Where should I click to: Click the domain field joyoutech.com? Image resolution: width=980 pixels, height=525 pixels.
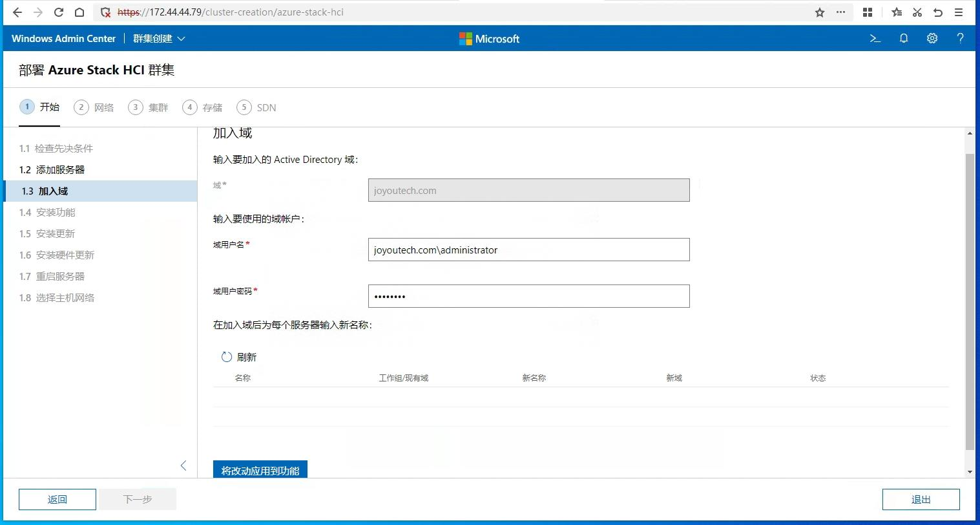[x=528, y=190]
